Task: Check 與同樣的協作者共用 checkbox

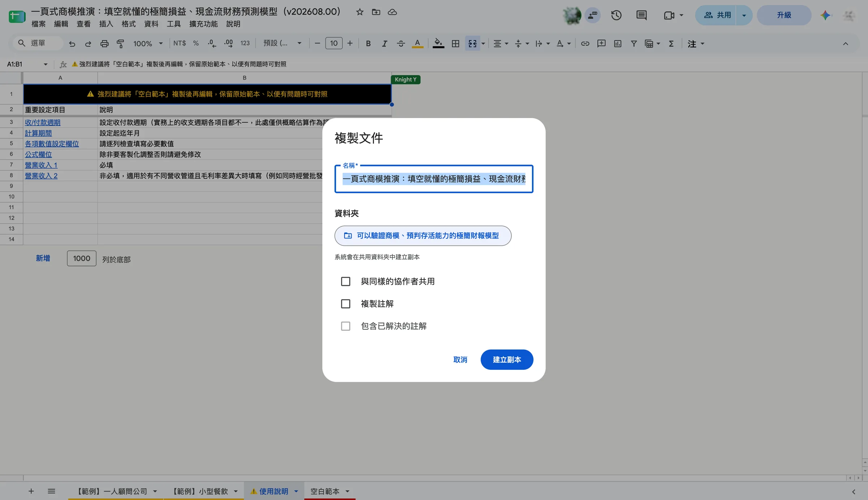Action: pyautogui.click(x=346, y=281)
